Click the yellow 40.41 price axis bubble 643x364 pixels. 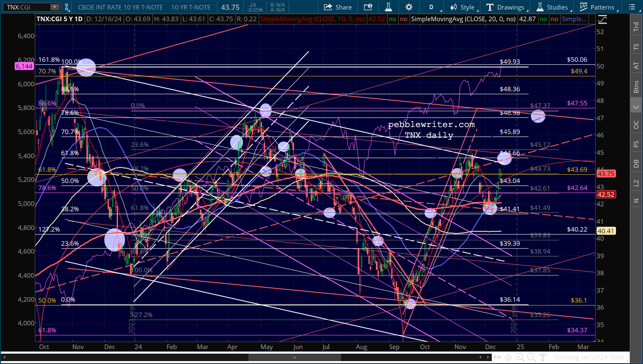click(606, 231)
